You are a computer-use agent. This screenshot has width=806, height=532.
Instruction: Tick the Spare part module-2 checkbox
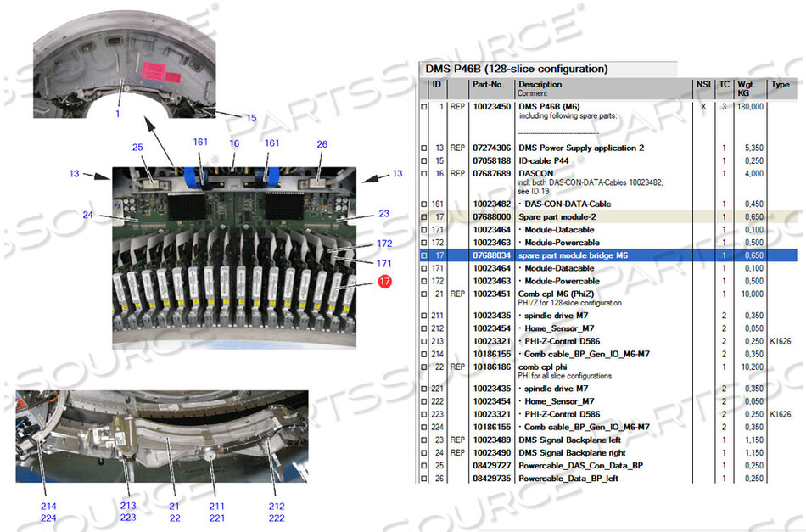[424, 217]
